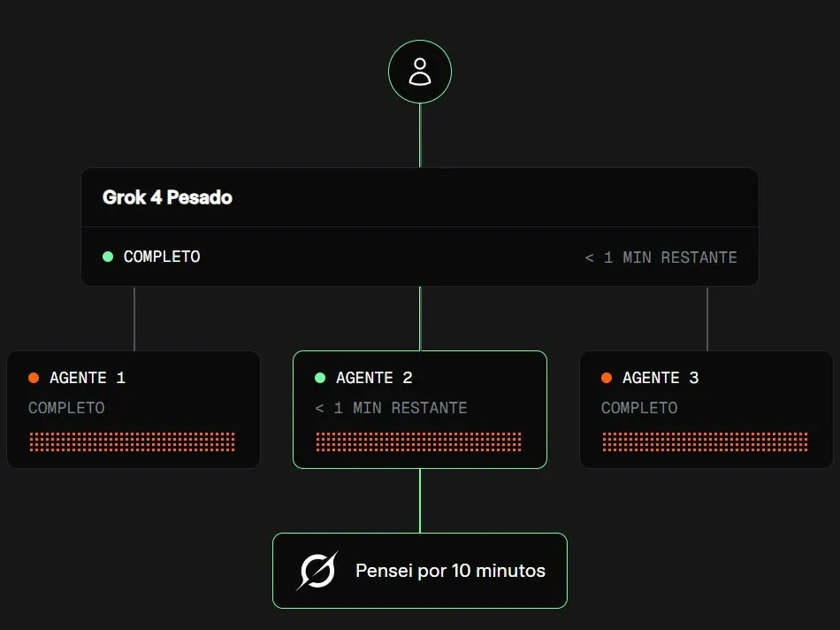The image size is (840, 630).
Task: Open the Agente 3 card
Action: (706, 410)
